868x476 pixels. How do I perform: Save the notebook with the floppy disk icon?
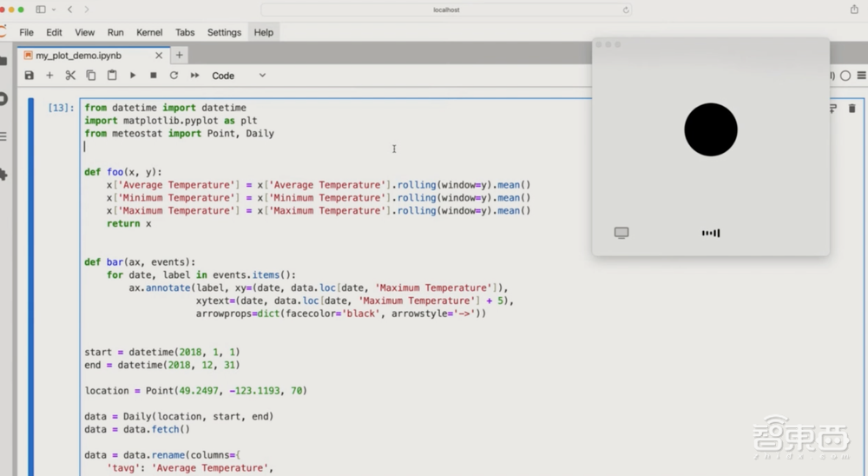[x=29, y=76]
